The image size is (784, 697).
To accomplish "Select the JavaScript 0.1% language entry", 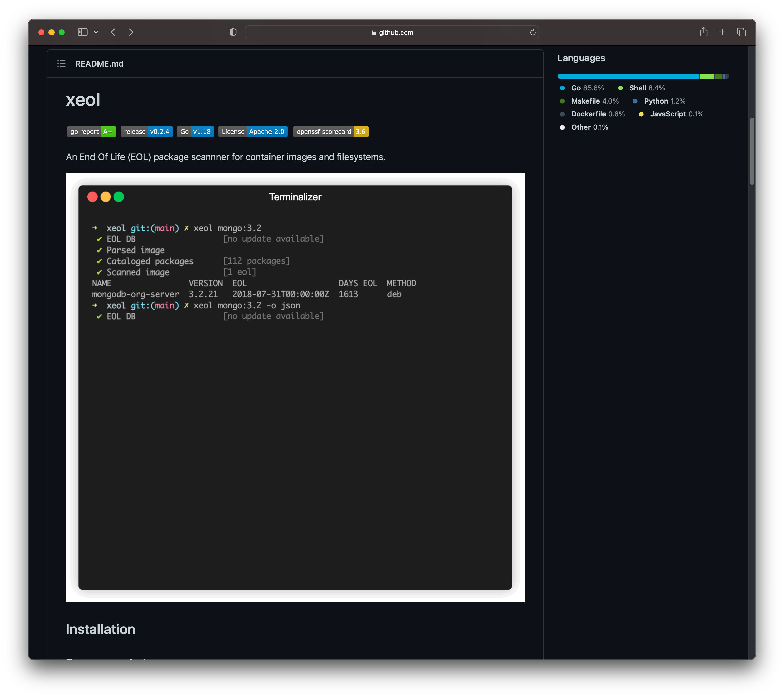I will pyautogui.click(x=671, y=114).
